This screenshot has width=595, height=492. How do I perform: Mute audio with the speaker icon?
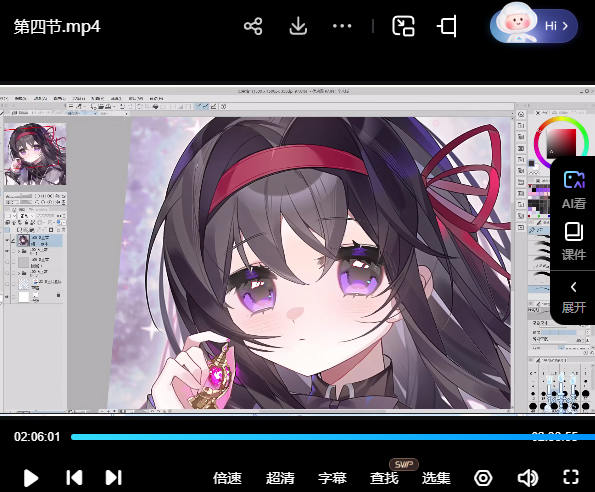(x=528, y=478)
